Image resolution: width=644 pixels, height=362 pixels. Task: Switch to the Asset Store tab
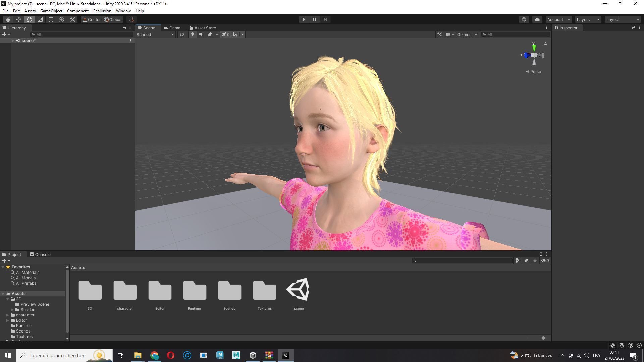(203, 28)
